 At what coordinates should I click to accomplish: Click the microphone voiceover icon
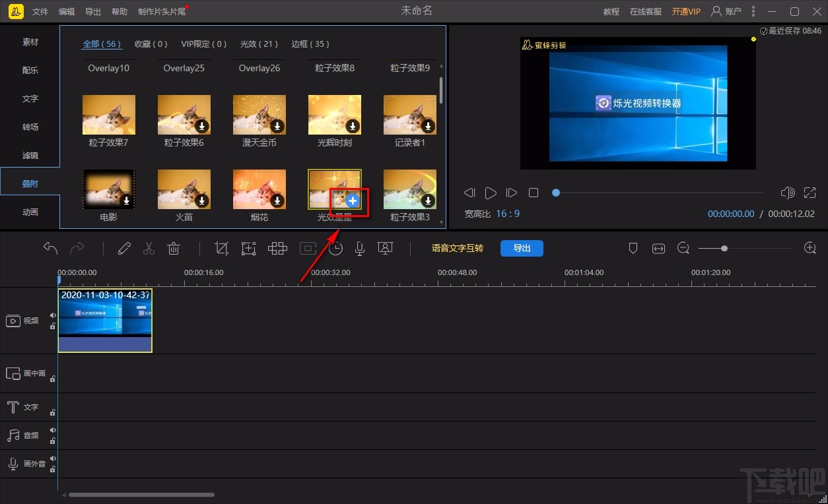(360, 248)
